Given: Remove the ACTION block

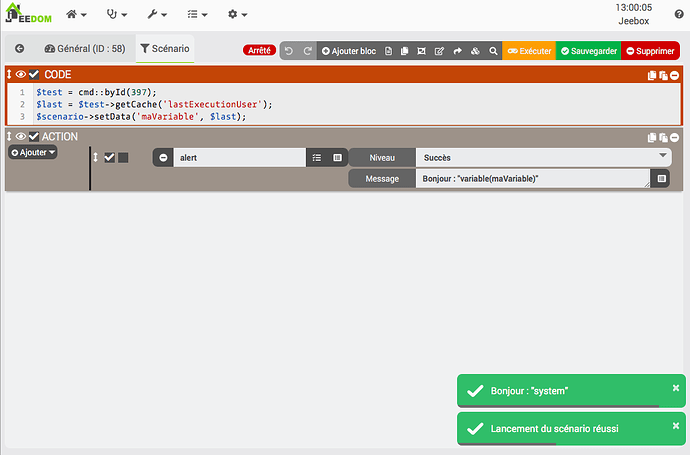Looking at the screenshot, I should click(x=674, y=138).
